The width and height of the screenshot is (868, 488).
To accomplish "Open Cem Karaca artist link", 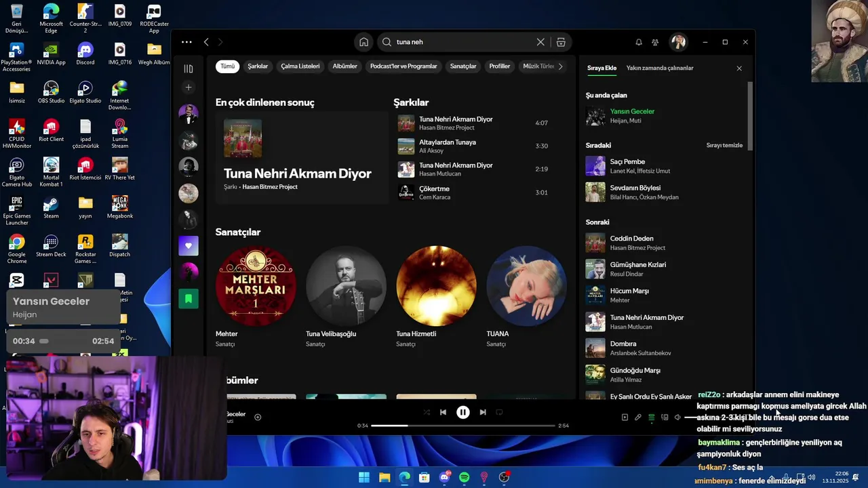I will [x=435, y=197].
